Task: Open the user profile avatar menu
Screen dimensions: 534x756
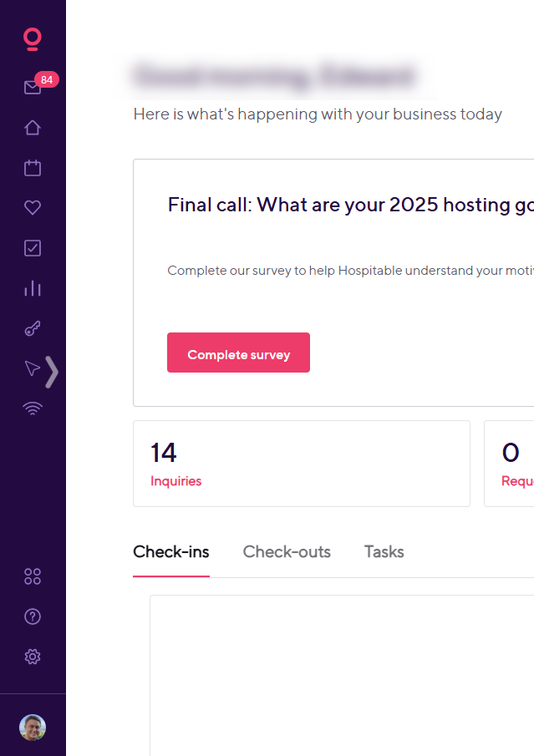Action: point(33,728)
